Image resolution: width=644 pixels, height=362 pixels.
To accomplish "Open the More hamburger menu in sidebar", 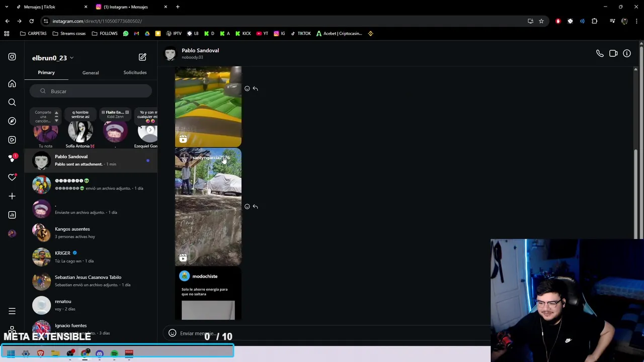I will point(12,311).
